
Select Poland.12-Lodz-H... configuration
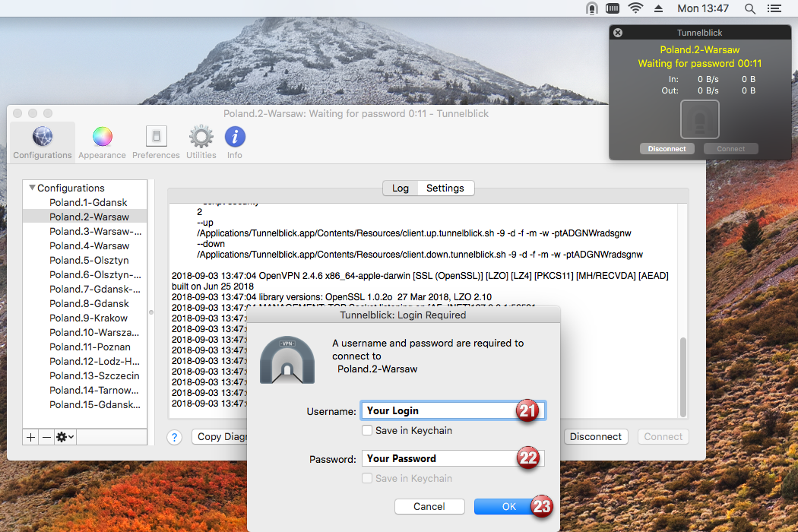tap(94, 361)
